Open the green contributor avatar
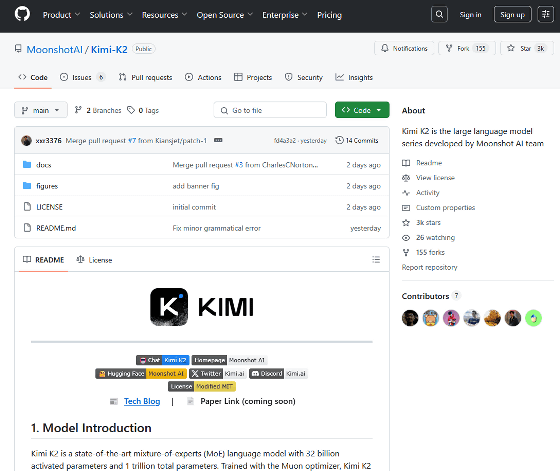560x471 pixels. pyautogui.click(x=534, y=318)
